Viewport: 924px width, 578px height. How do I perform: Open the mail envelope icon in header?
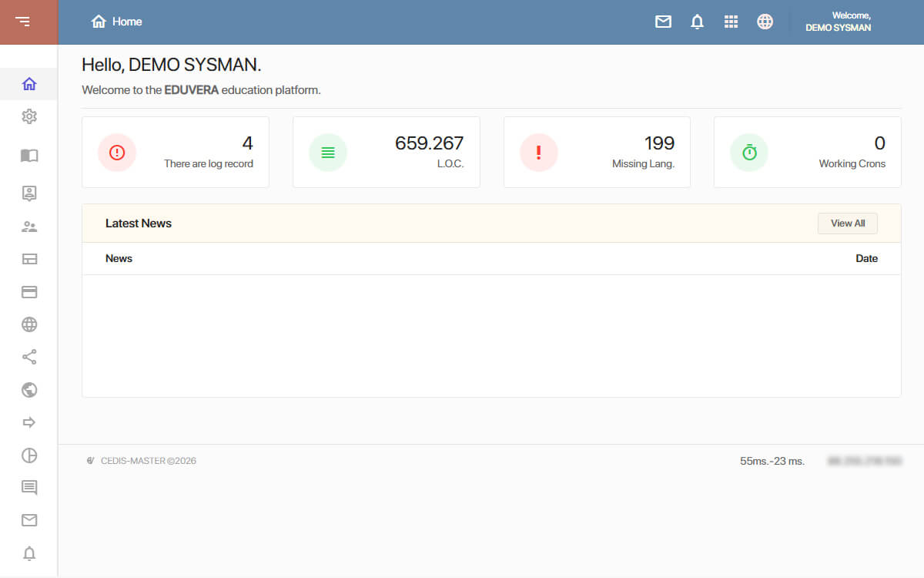(663, 22)
